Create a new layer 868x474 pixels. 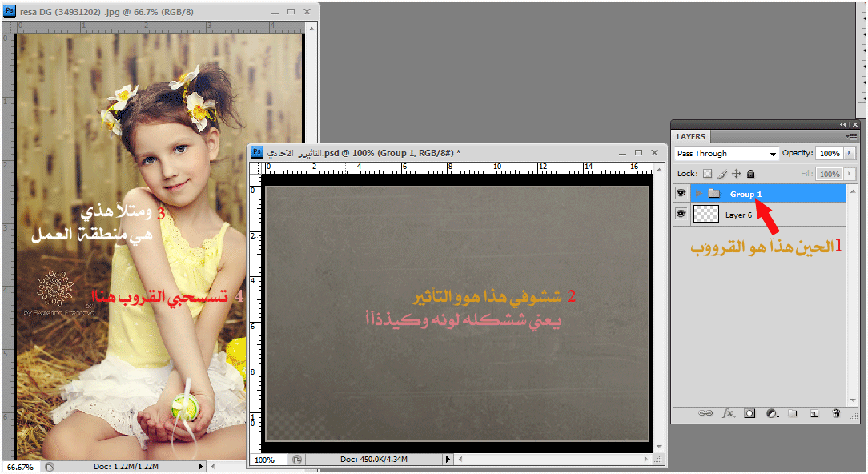pyautogui.click(x=814, y=414)
